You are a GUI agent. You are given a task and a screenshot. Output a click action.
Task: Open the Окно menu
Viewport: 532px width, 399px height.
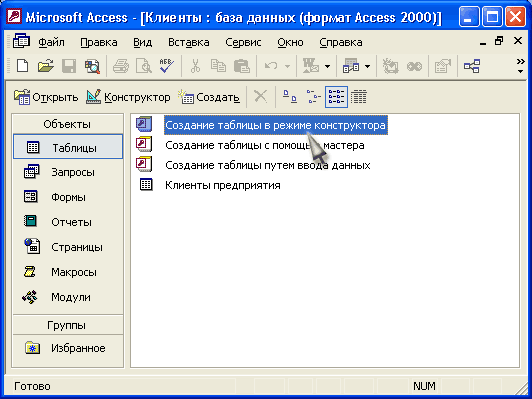[x=290, y=42]
